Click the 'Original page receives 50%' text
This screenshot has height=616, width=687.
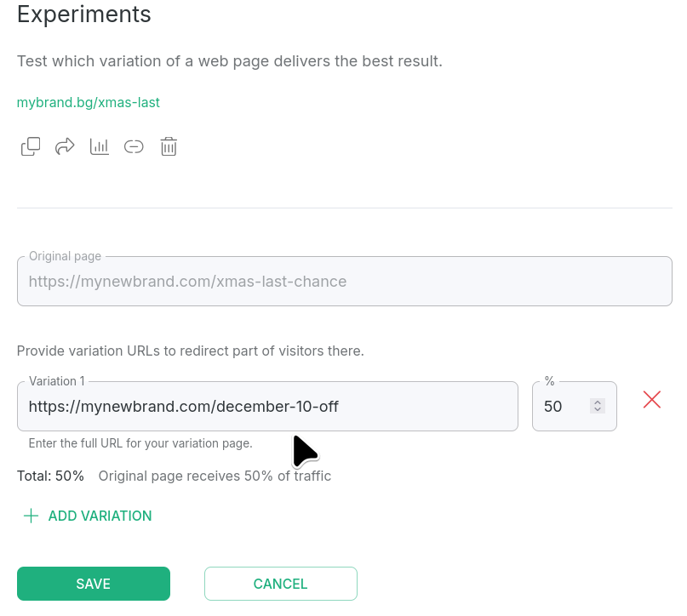coord(215,476)
